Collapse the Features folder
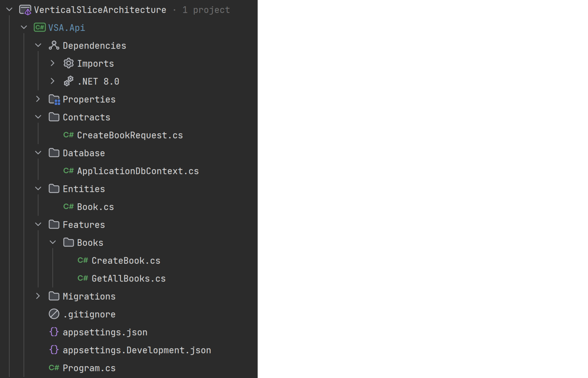The width and height of the screenshot is (588, 378). (x=38, y=224)
